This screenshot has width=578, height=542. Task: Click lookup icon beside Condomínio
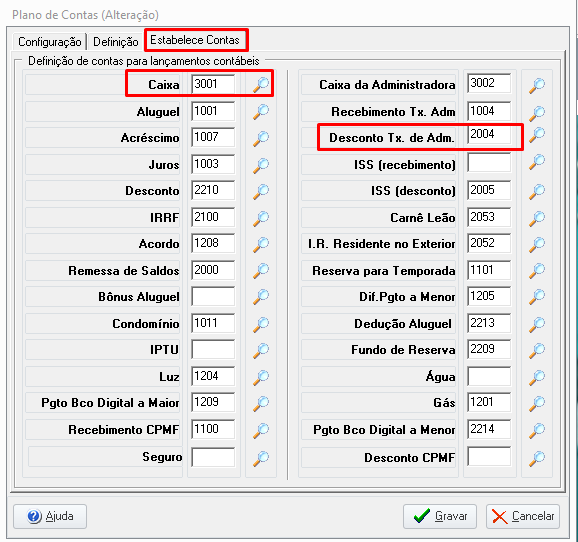click(x=261, y=324)
